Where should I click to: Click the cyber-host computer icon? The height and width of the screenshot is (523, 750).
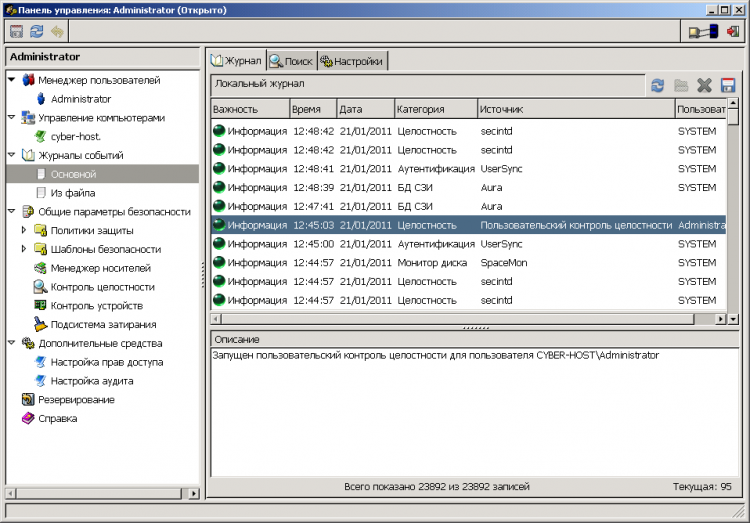41,136
